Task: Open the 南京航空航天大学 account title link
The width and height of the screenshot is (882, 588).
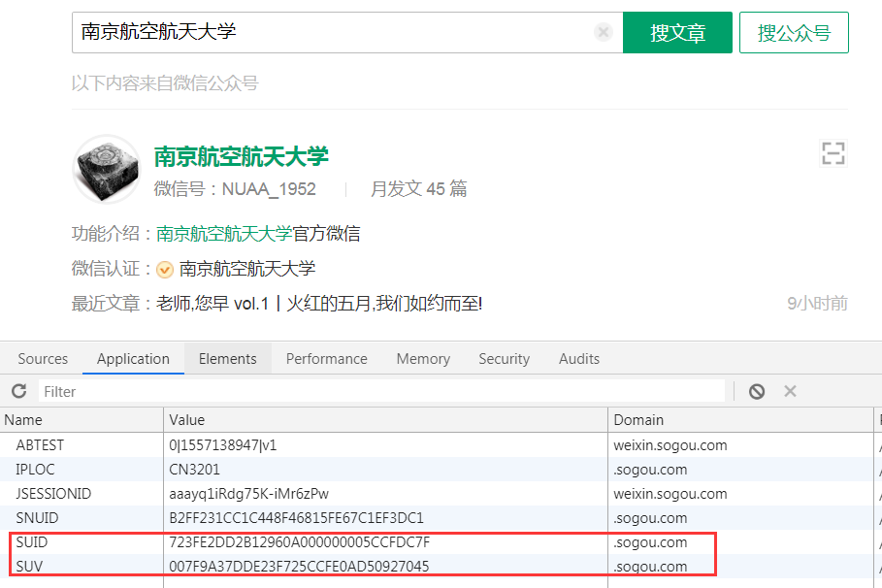Action: coord(242,156)
